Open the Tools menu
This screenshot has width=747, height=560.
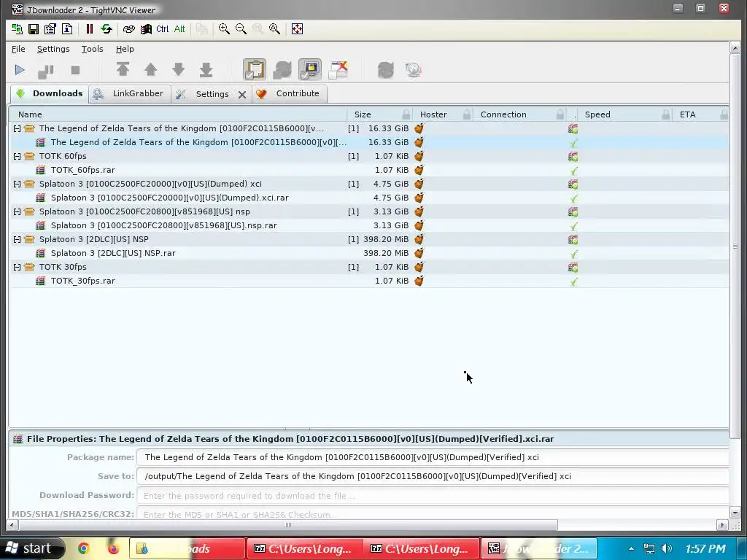93,49
